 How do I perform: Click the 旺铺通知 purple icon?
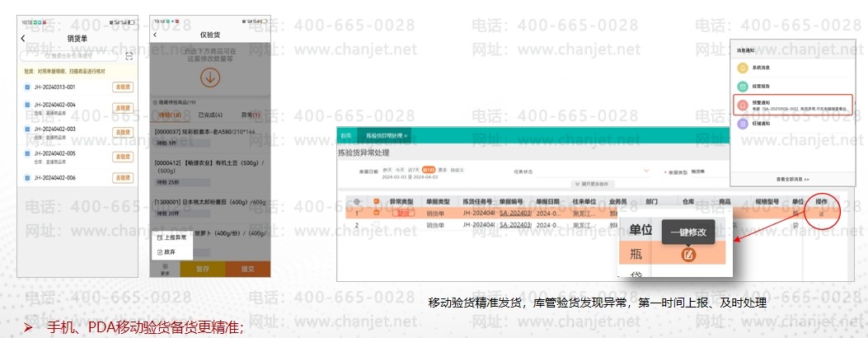743,124
